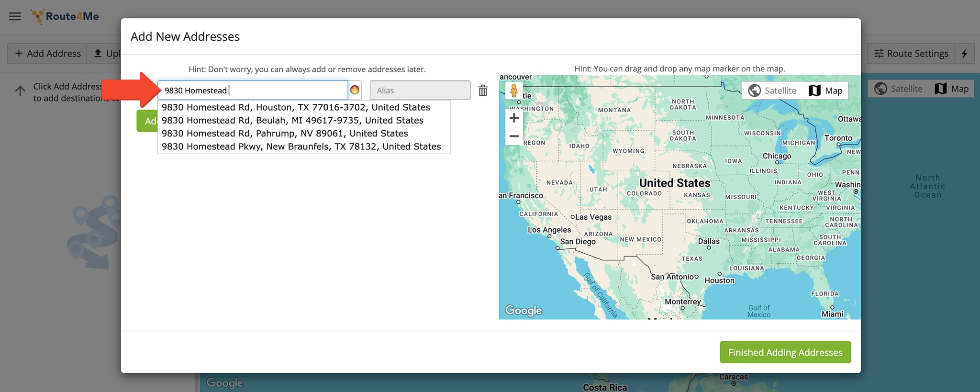Click the orange geocoding status indicator

355,90
